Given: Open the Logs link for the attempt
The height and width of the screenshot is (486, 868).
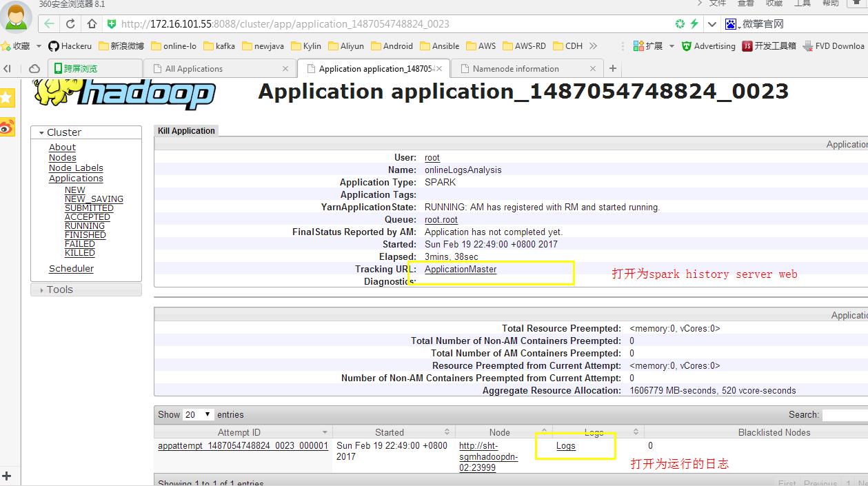Looking at the screenshot, I should (x=566, y=446).
